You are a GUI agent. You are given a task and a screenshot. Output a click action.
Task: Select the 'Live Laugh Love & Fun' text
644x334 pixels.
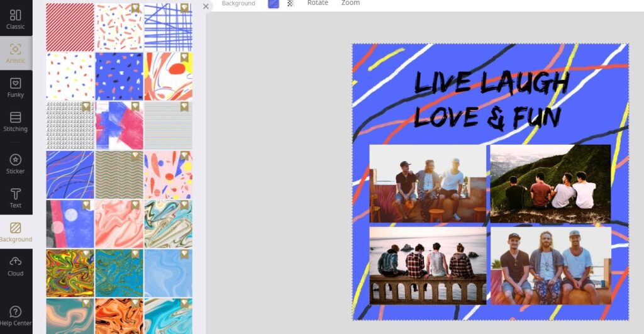[x=491, y=100]
